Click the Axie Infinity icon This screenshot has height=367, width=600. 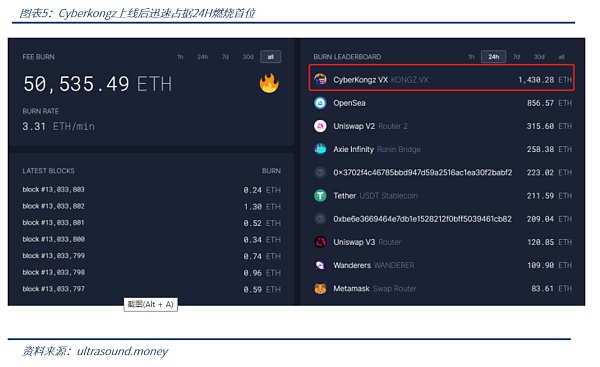[320, 149]
